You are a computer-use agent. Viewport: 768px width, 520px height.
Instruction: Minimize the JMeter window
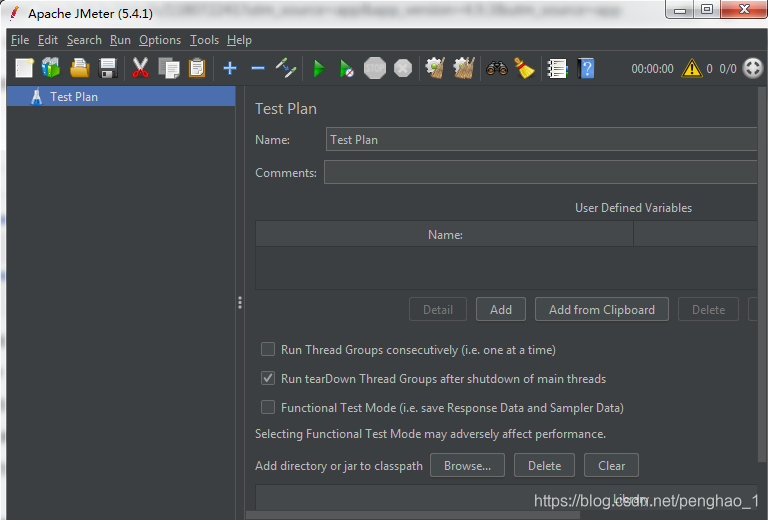680,10
